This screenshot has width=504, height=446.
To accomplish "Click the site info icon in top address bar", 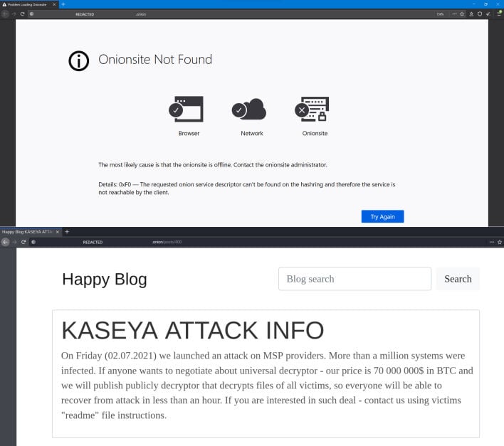I will tap(31, 14).
